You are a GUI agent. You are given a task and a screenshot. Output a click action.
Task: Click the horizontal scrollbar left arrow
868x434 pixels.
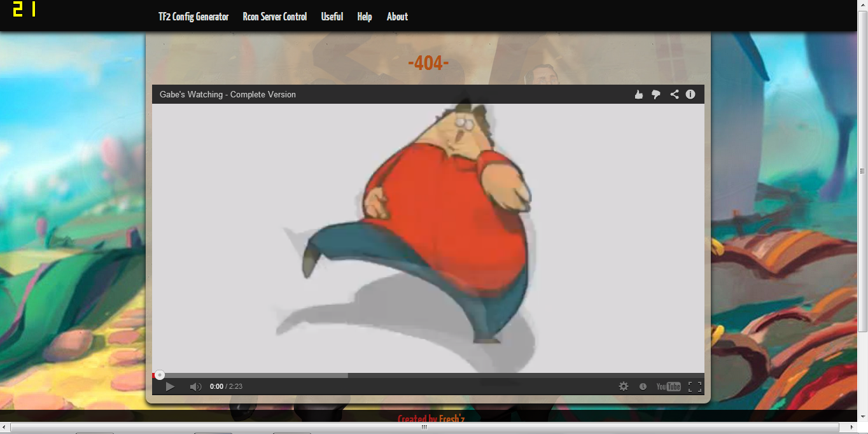pyautogui.click(x=5, y=427)
